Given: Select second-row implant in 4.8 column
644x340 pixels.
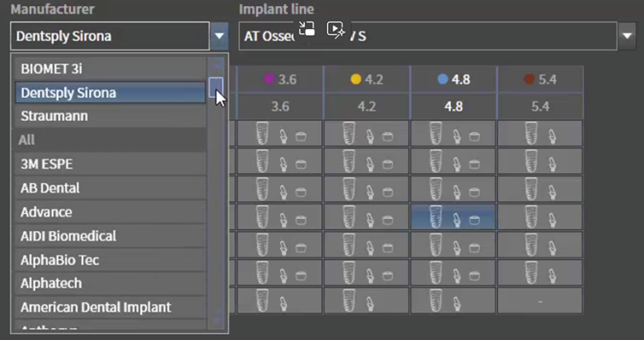Looking at the screenshot, I should tap(453, 161).
